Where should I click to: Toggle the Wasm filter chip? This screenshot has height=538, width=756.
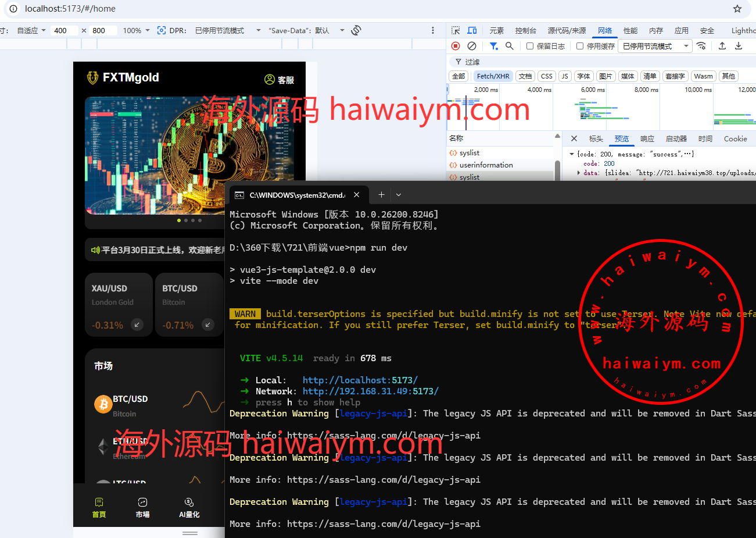(703, 76)
